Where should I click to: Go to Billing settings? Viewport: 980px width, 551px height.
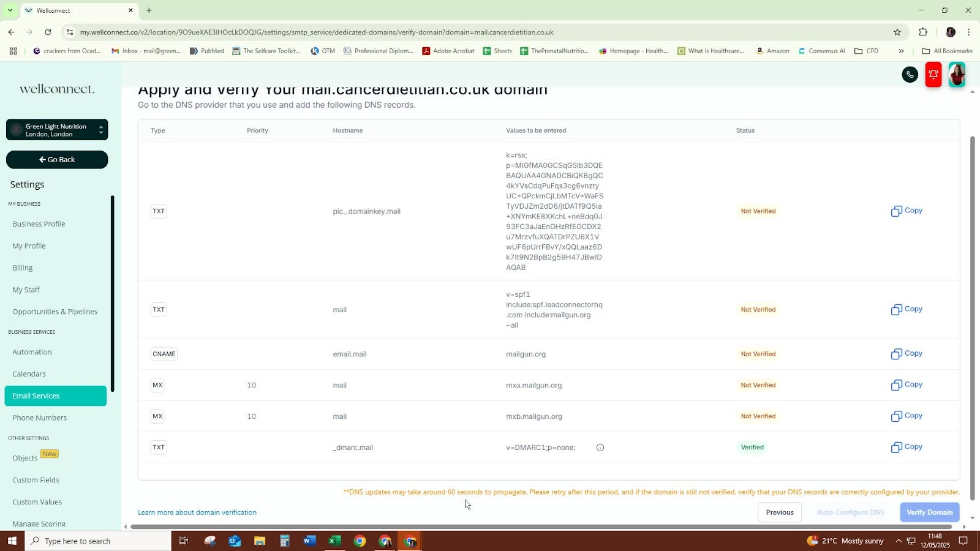[23, 268]
